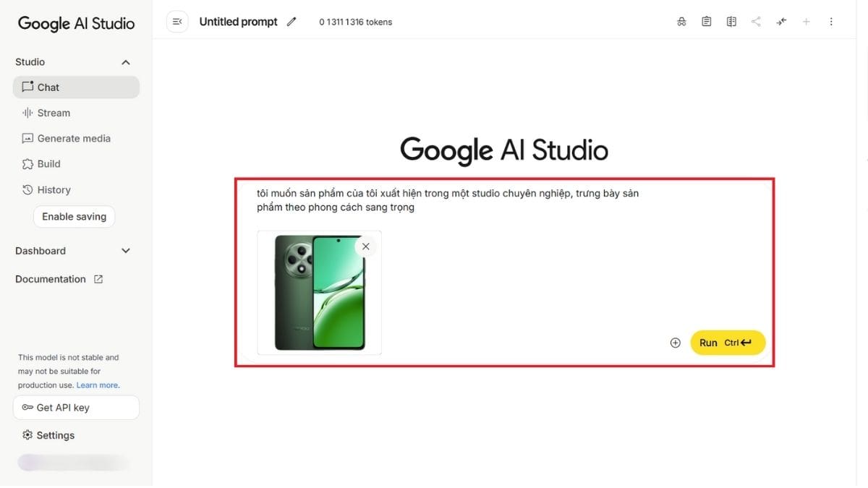Viewport: 868px width, 488px height.
Task: Click the Untitled prompt title
Action: coord(238,22)
